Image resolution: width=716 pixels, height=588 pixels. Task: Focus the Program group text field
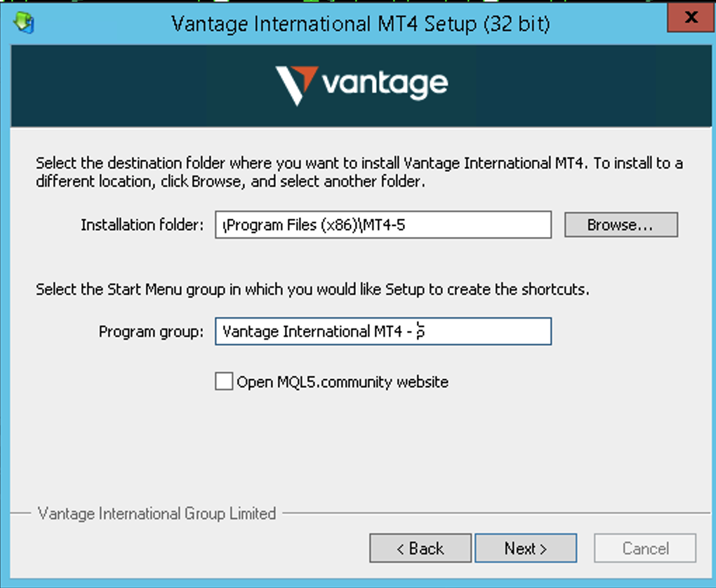coord(383,331)
